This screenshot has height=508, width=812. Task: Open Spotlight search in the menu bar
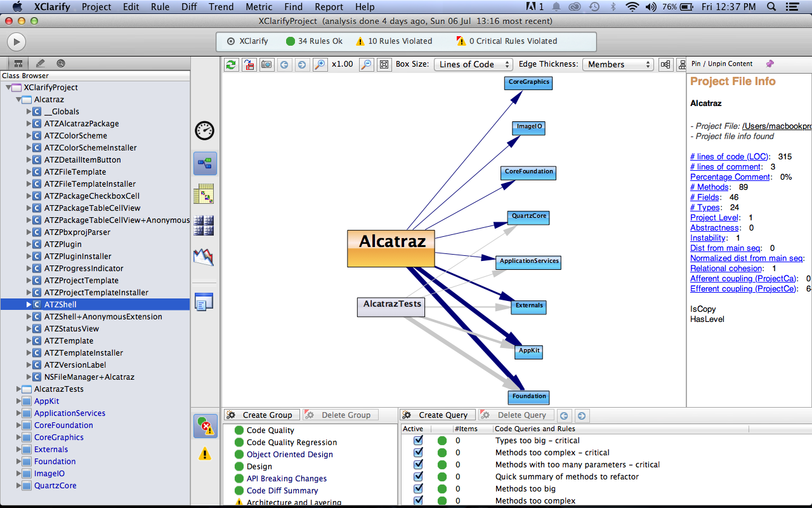(771, 7)
